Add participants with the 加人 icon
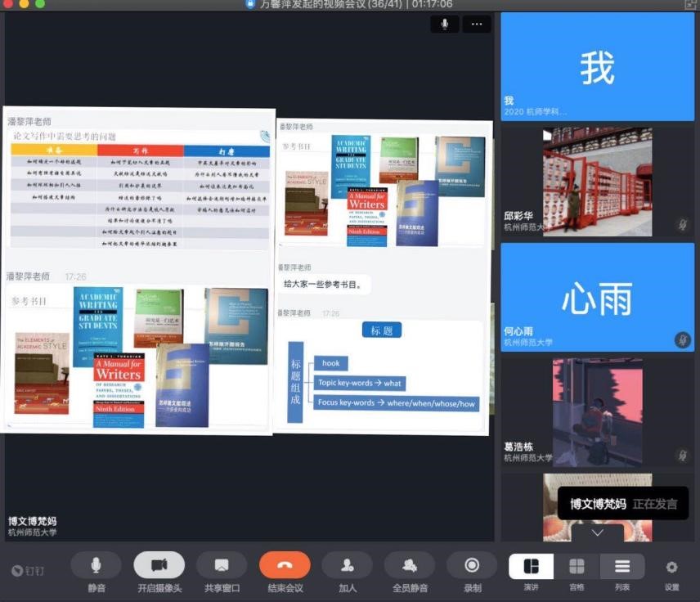This screenshot has height=602, width=700. pyautogui.click(x=347, y=565)
